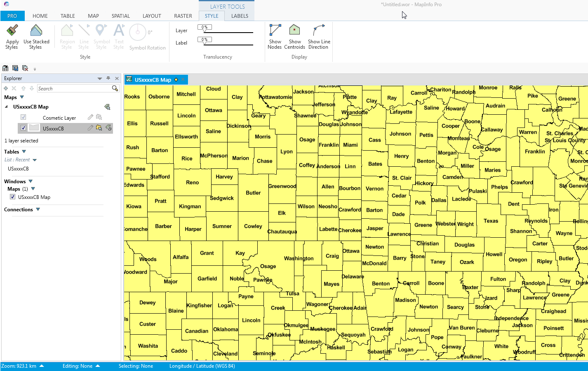Toggle Show Nodes display option

(275, 36)
